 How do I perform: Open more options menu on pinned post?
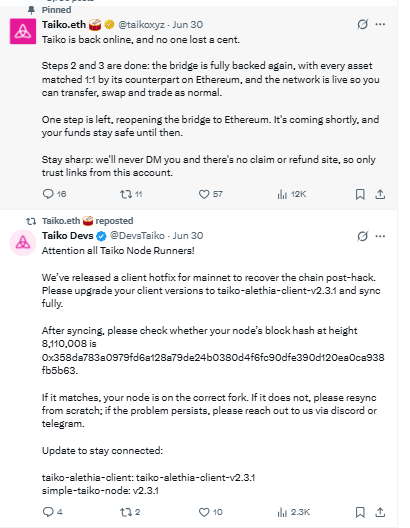tap(380, 24)
